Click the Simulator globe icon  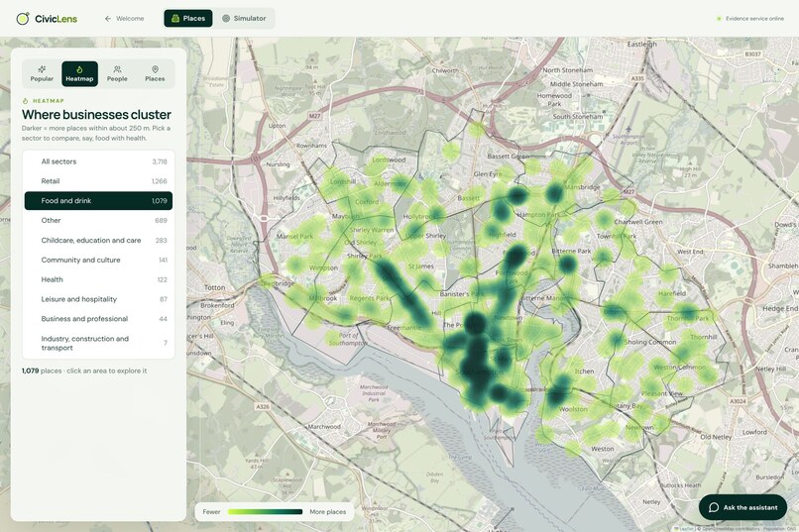point(226,18)
